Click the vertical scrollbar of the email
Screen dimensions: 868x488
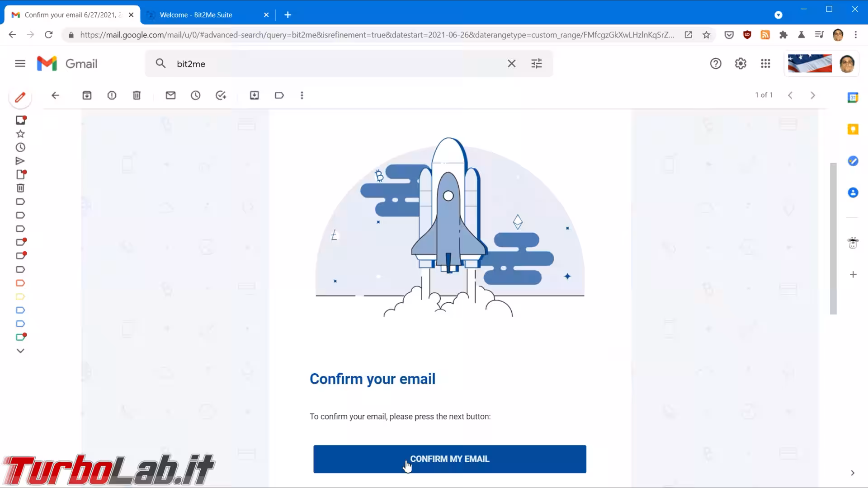click(x=833, y=238)
